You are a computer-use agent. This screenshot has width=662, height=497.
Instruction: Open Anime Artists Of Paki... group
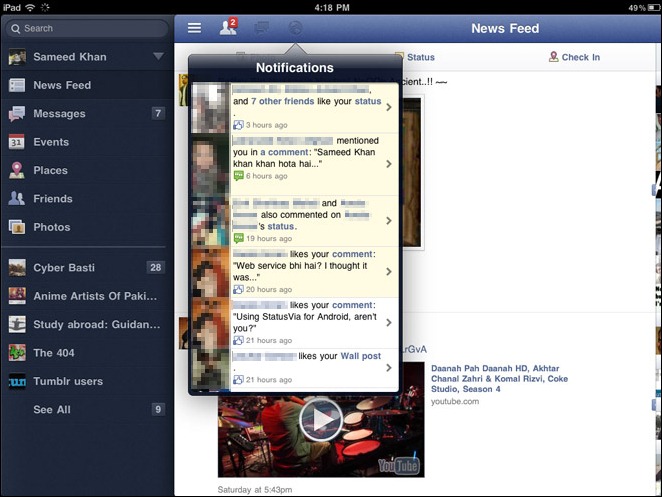coord(87,296)
